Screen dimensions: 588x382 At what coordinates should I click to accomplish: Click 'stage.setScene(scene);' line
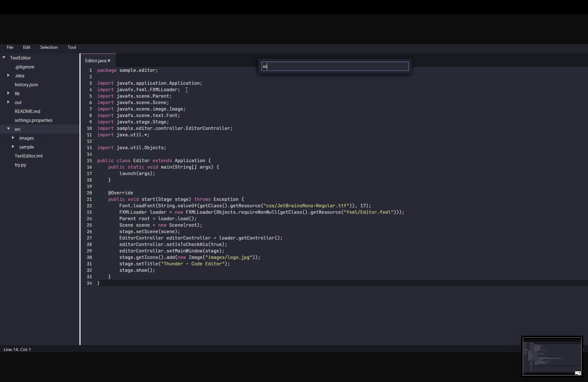[150, 232]
